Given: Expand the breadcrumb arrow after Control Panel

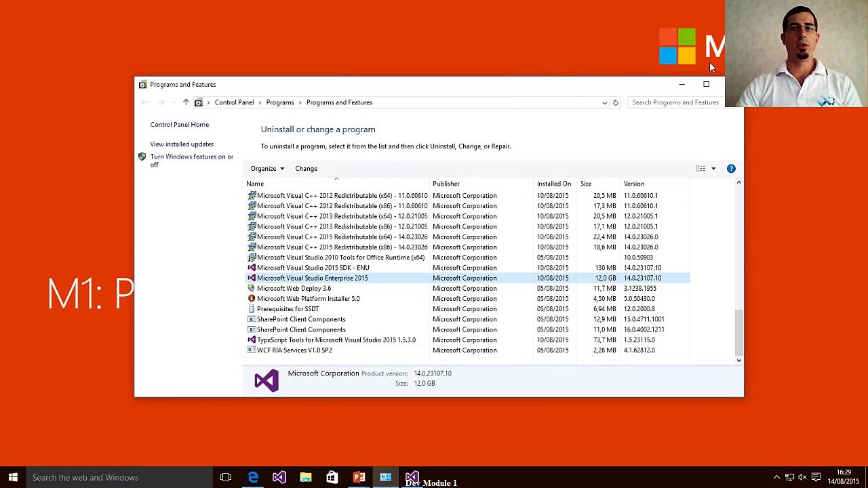Looking at the screenshot, I should pyautogui.click(x=260, y=102).
